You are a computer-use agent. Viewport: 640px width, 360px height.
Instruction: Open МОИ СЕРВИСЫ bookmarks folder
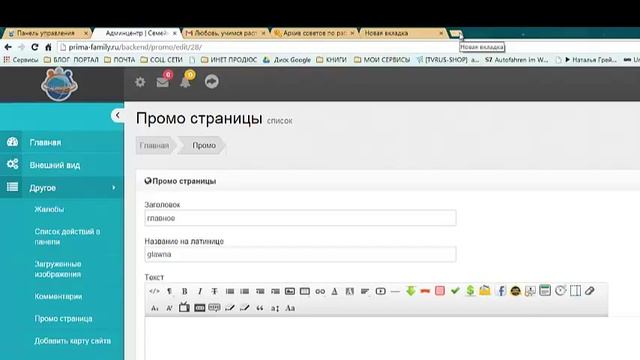382,60
